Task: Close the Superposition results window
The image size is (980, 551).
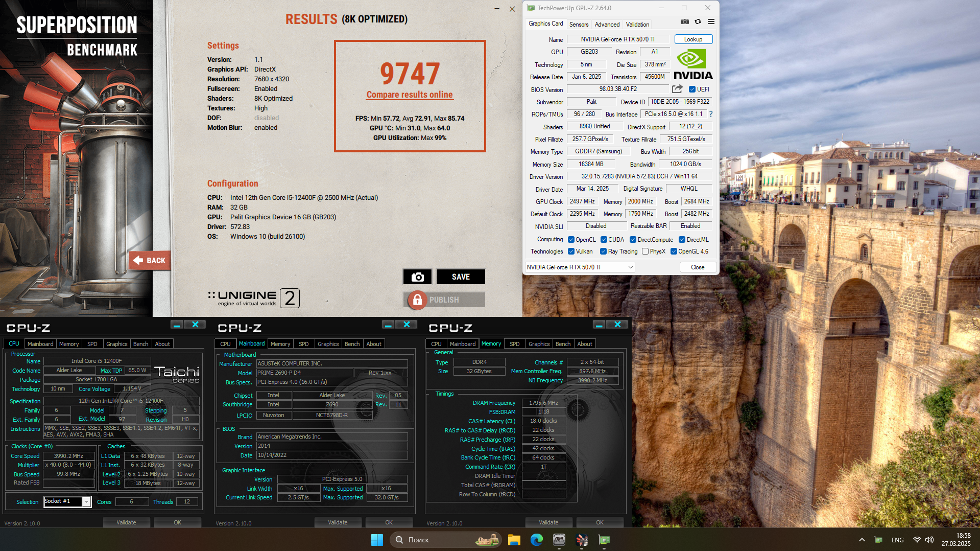Action: coord(512,9)
